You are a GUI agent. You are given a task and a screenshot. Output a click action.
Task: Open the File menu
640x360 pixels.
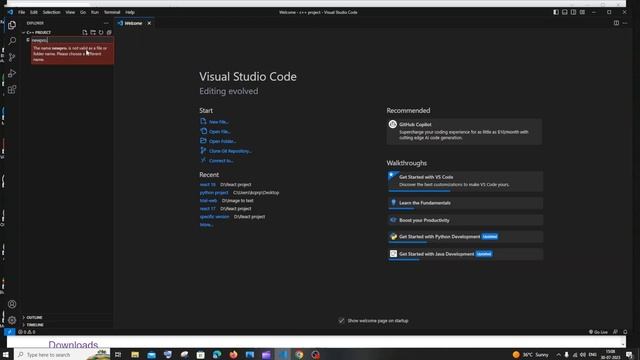tap(22, 12)
